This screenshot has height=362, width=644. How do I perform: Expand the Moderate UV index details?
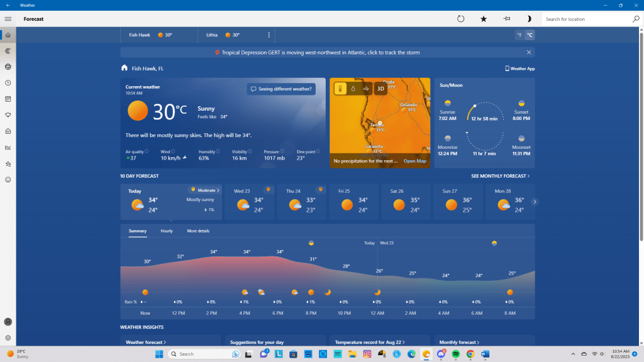coord(206,190)
